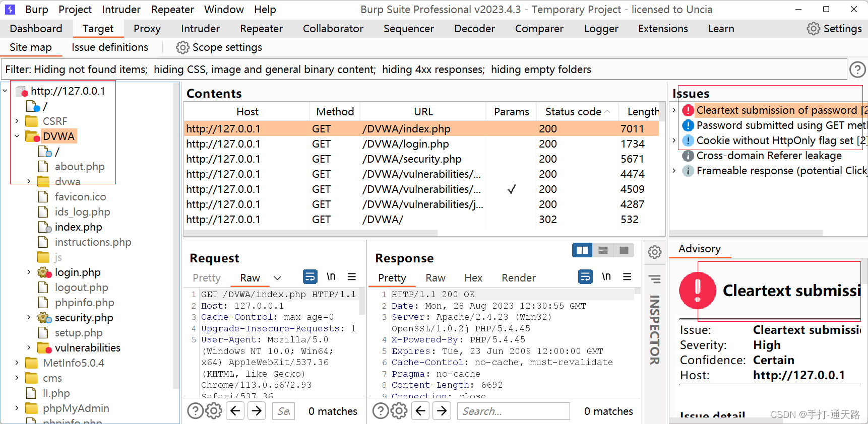The image size is (868, 424).
Task: Click into Response search field
Action: click(x=513, y=411)
